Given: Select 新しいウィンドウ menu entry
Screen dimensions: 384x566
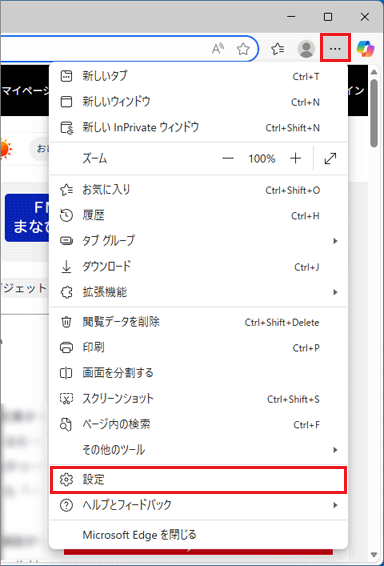Looking at the screenshot, I should [198, 102].
